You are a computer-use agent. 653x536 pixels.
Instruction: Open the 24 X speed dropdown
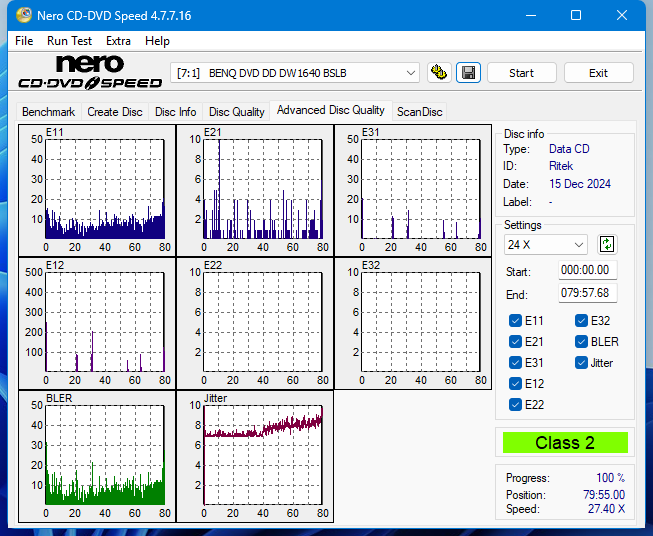click(x=546, y=244)
